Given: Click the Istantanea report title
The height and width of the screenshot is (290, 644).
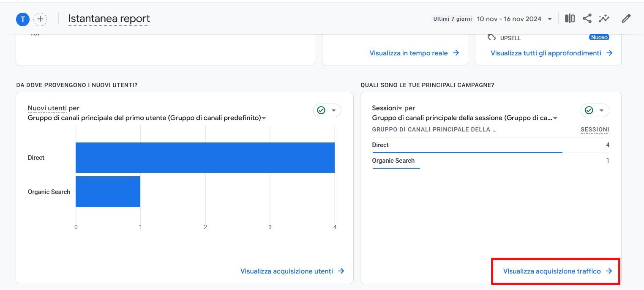Looking at the screenshot, I should click(x=109, y=19).
